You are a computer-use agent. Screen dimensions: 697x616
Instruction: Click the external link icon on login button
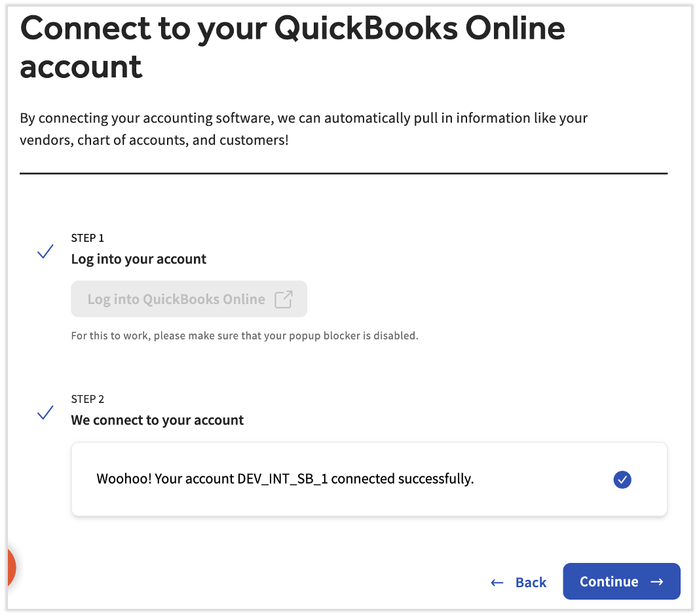point(284,299)
